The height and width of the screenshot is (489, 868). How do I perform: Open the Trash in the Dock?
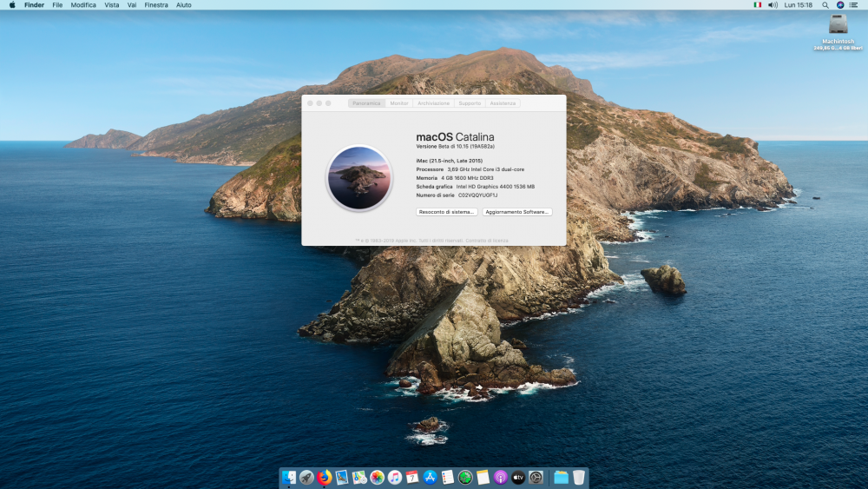coord(578,477)
